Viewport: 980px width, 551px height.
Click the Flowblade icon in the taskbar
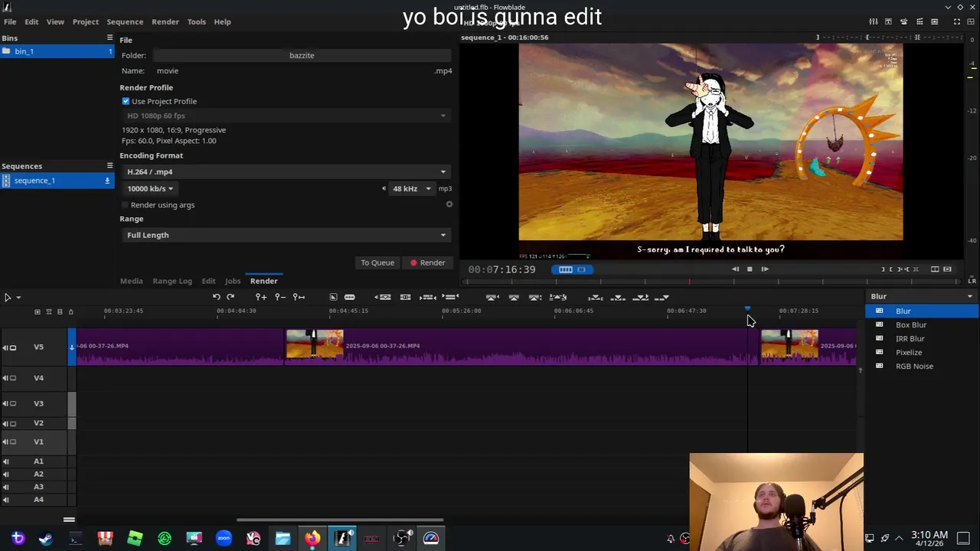(x=342, y=539)
